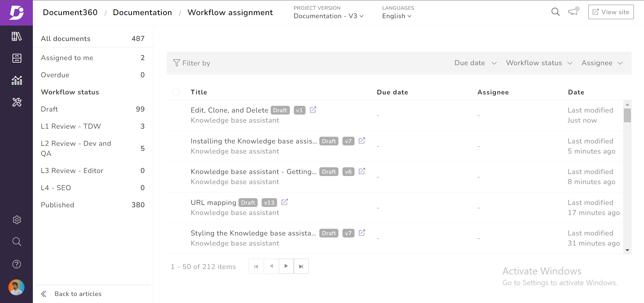Image resolution: width=644 pixels, height=303 pixels.
Task: Select the Tools icon in the sidebar
Action: (17, 102)
